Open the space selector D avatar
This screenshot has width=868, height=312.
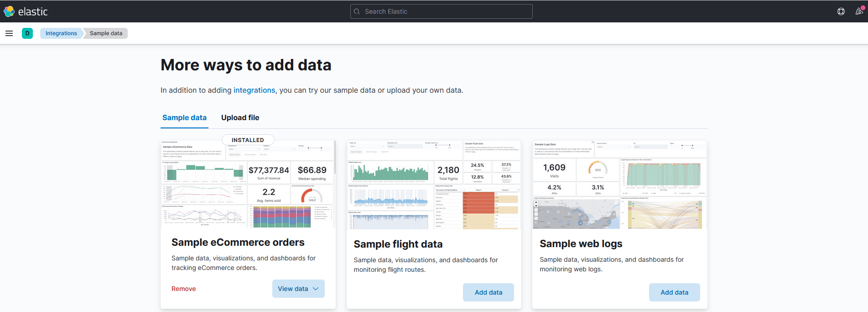click(27, 33)
